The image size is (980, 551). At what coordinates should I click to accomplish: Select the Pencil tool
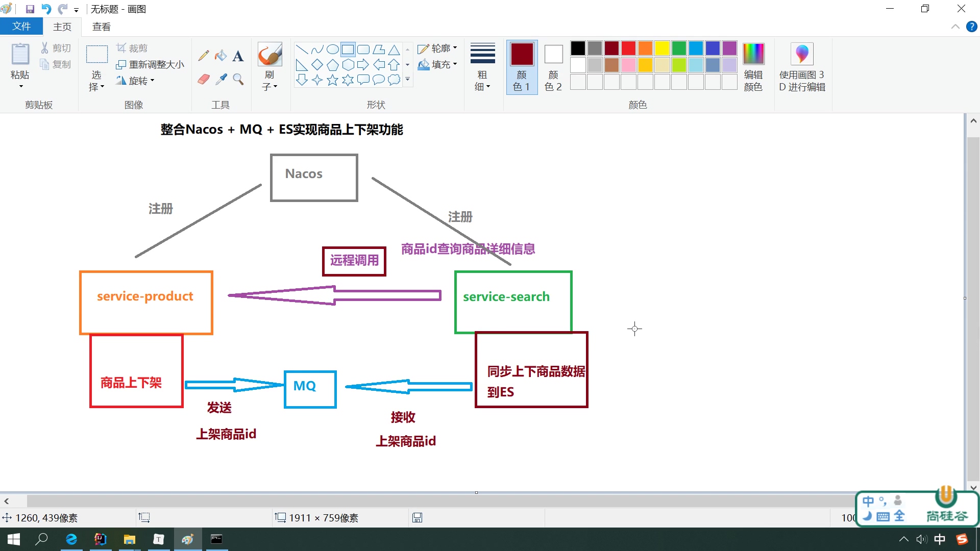(204, 56)
